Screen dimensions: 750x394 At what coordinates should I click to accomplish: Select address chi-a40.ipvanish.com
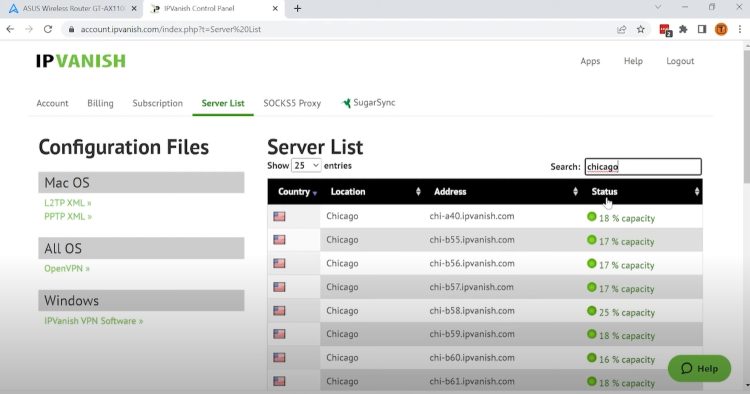[472, 216]
